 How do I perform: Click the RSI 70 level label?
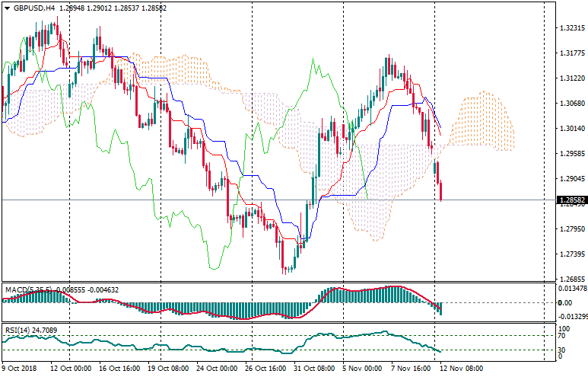pos(561,335)
